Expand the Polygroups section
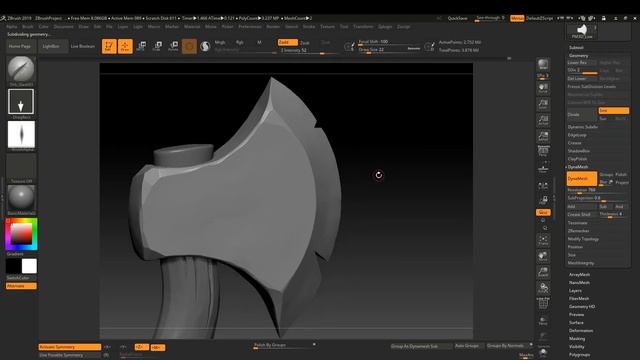640x360 pixels. pyautogui.click(x=580, y=355)
